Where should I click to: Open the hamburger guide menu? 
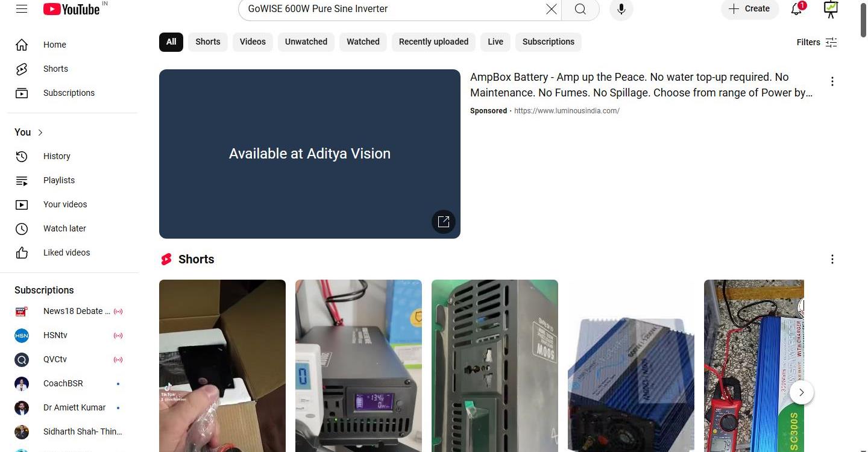coord(22,9)
